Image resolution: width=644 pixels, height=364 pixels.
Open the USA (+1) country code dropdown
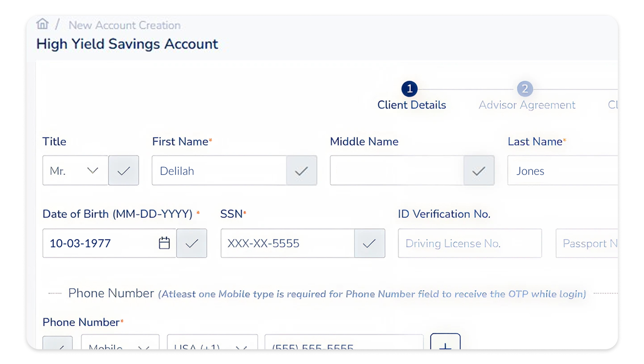(212, 345)
